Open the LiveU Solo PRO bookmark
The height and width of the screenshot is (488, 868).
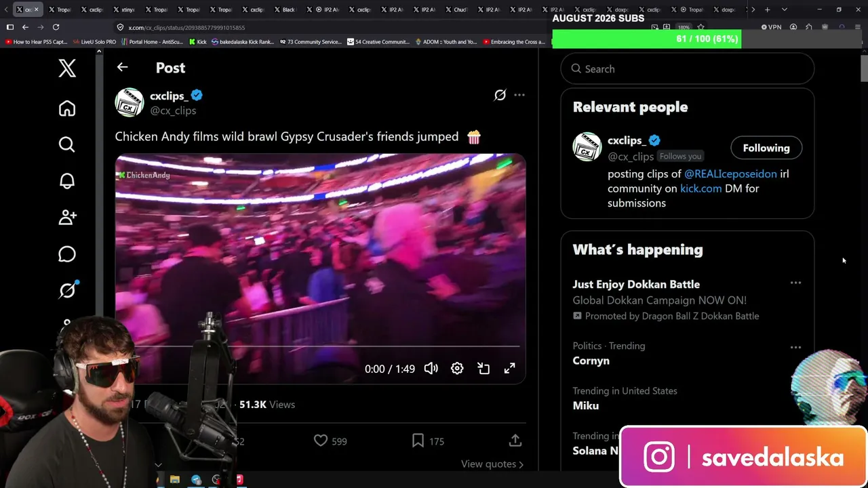coord(94,42)
